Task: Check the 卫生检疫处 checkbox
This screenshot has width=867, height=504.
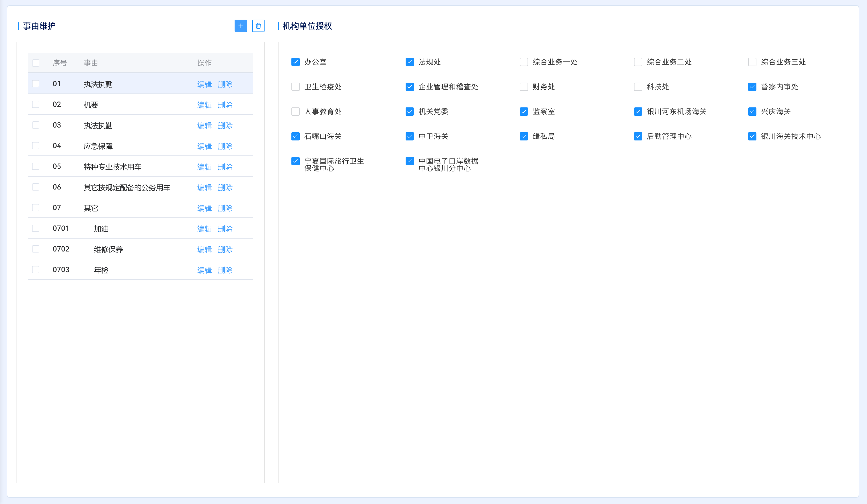Action: pos(295,87)
